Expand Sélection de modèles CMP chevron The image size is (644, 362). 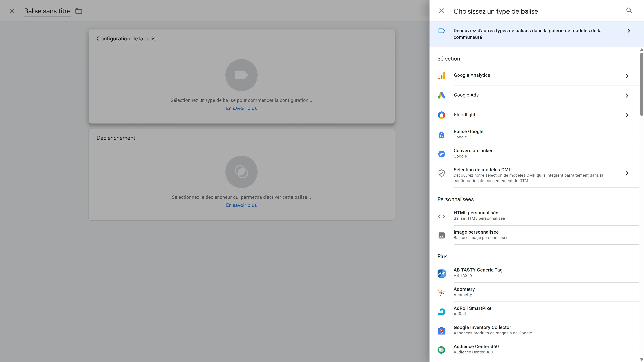[x=627, y=173]
